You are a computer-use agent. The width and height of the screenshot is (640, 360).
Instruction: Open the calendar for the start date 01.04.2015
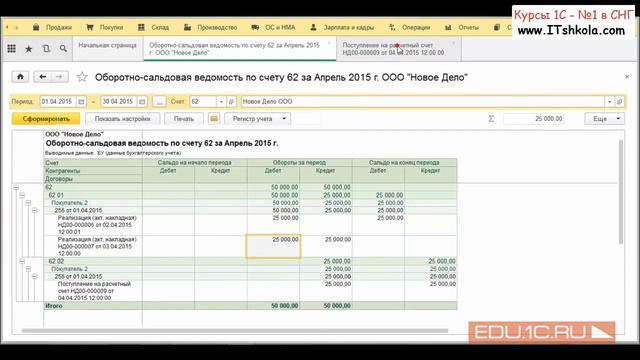(81, 102)
